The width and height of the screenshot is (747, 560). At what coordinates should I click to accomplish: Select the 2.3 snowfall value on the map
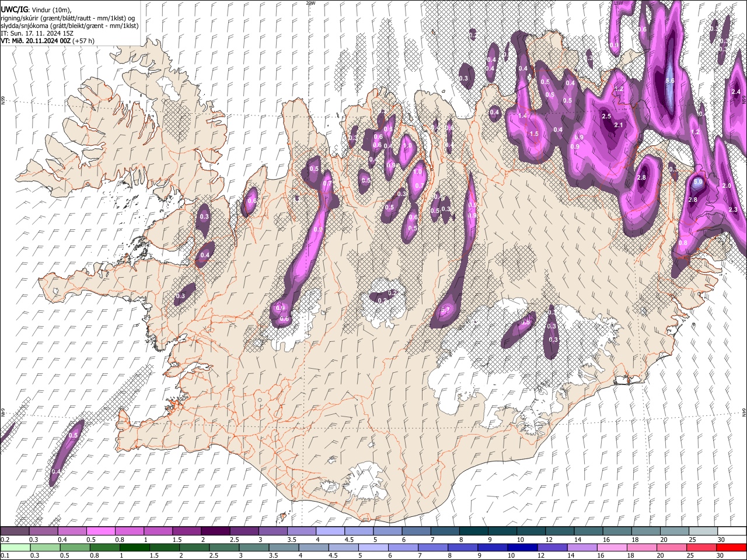tap(734, 209)
